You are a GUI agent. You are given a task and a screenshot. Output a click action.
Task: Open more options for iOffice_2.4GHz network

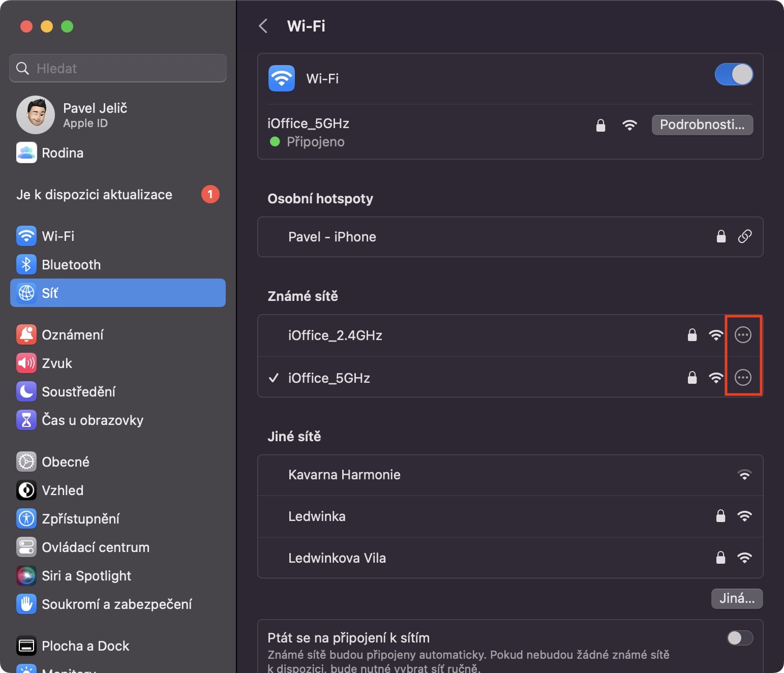point(743,335)
